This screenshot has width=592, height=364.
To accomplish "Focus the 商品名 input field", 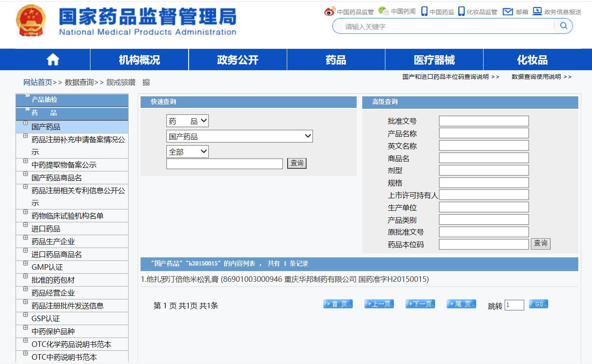I will point(484,158).
